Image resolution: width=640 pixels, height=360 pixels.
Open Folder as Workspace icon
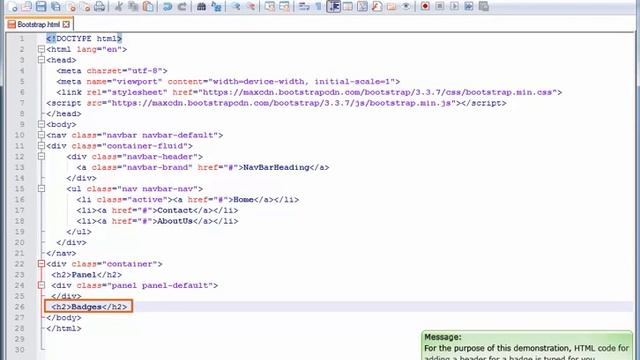[x=391, y=6]
